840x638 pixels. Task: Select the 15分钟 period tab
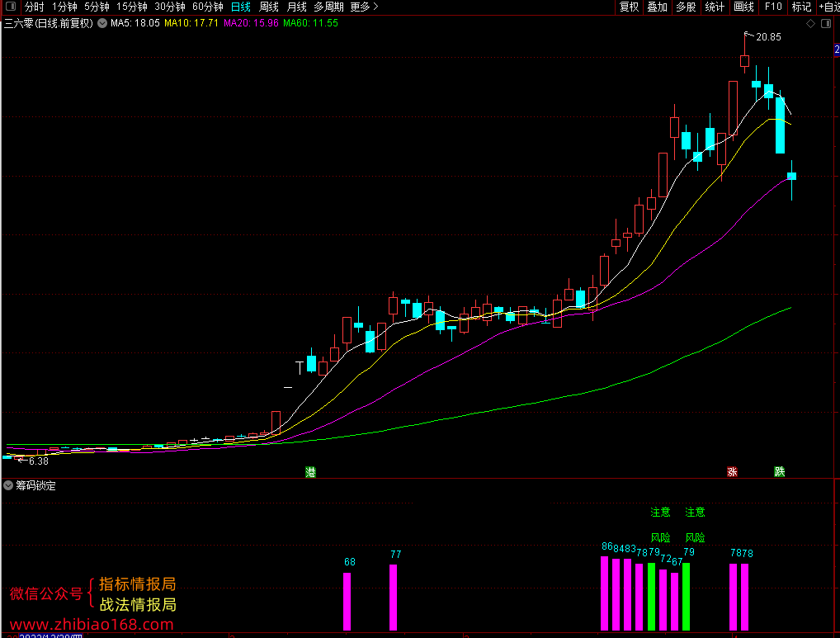pyautogui.click(x=132, y=7)
